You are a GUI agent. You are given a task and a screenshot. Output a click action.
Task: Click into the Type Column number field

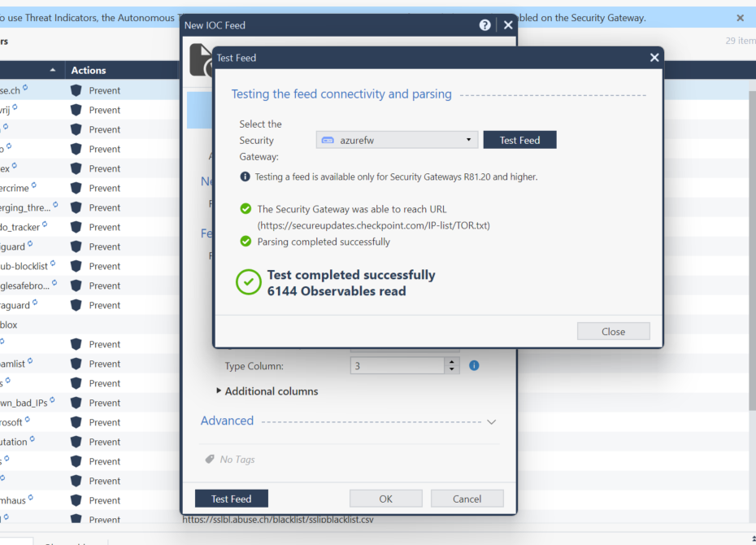tap(397, 366)
